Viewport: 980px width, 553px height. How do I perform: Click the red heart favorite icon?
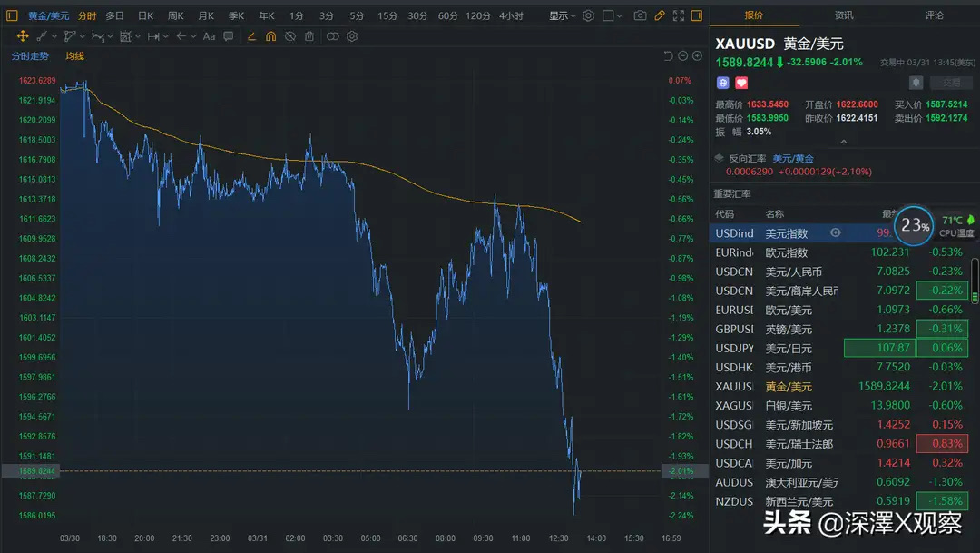741,83
